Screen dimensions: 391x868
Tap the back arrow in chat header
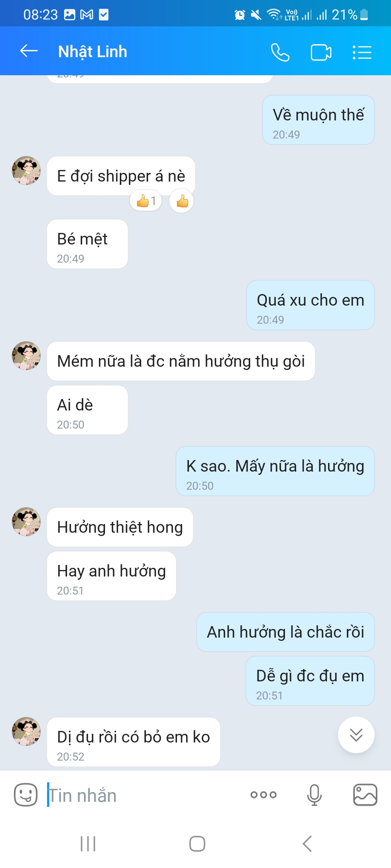29,51
